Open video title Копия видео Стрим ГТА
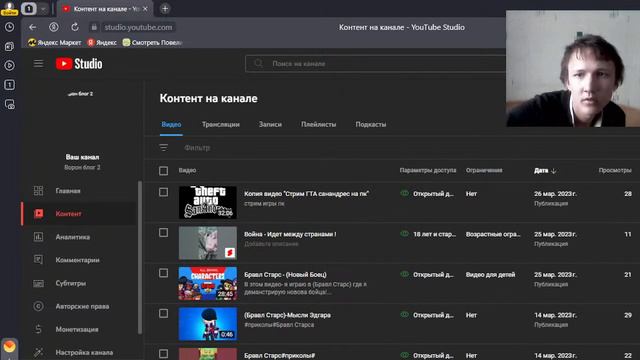Screen dimensions: 640x360 [x=306, y=194]
